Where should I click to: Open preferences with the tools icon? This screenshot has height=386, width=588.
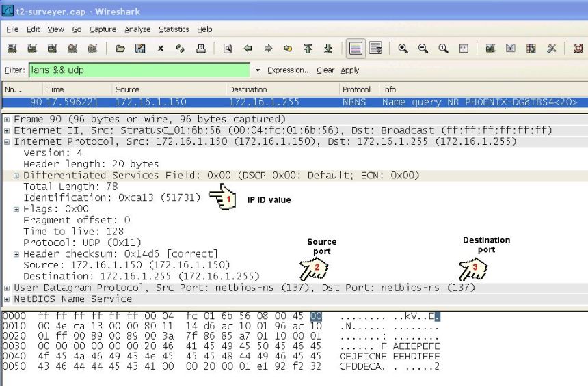(x=551, y=49)
